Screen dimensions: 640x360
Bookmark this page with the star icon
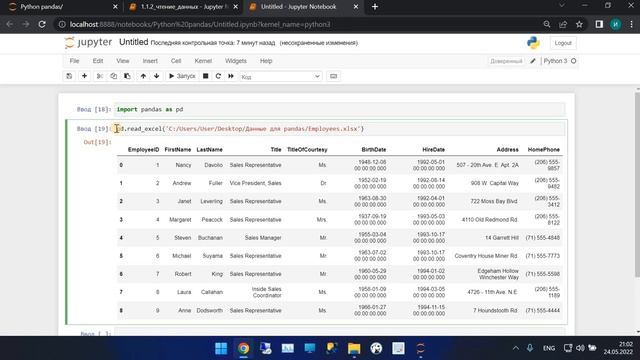[579, 24]
